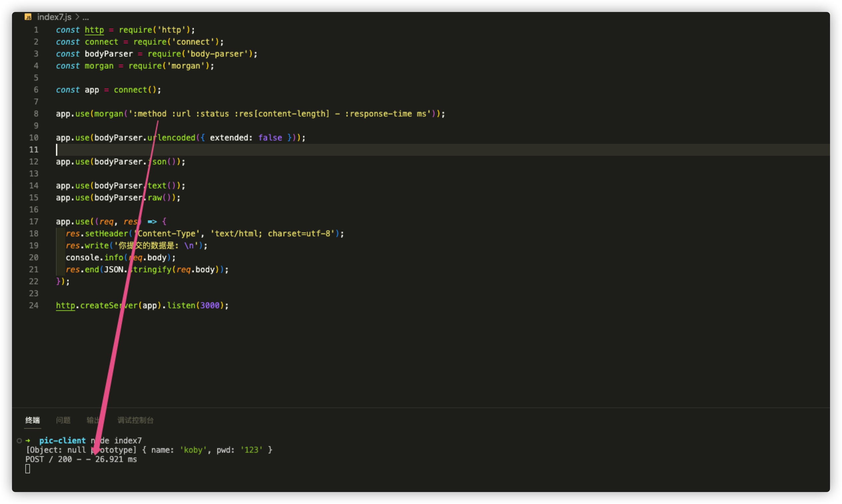This screenshot has height=504, width=842.
Task: Click the JS file icon in breadcrumb
Action: [x=28, y=17]
